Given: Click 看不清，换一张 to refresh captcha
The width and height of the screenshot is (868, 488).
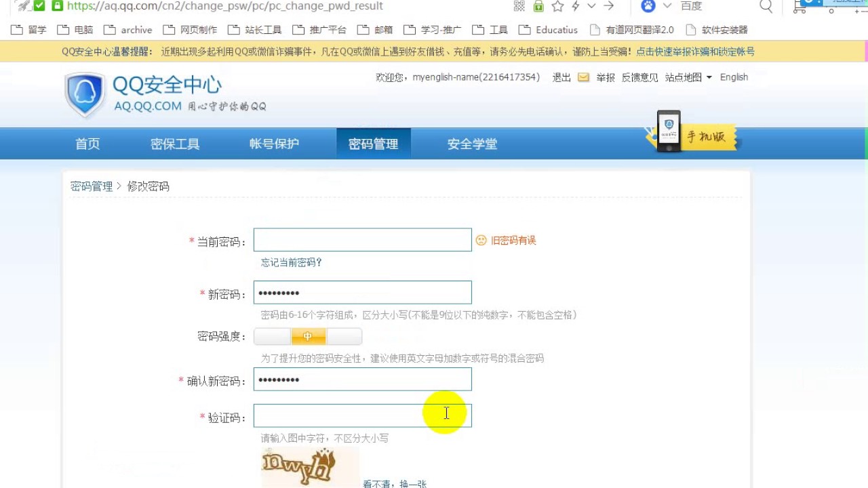Looking at the screenshot, I should [395, 483].
